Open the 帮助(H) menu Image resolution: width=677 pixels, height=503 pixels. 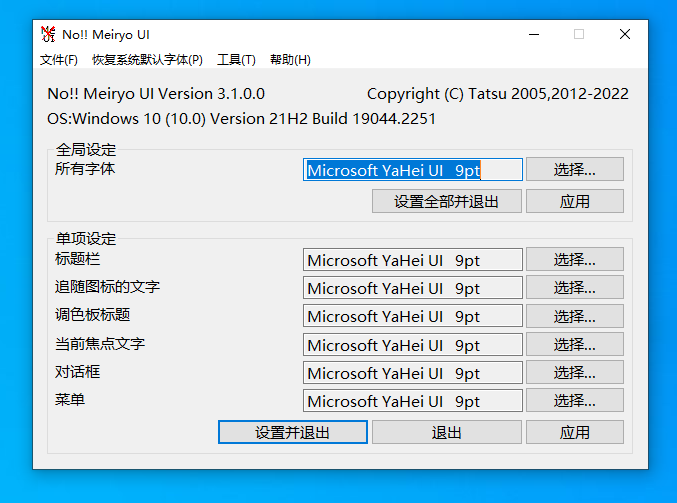[x=290, y=60]
